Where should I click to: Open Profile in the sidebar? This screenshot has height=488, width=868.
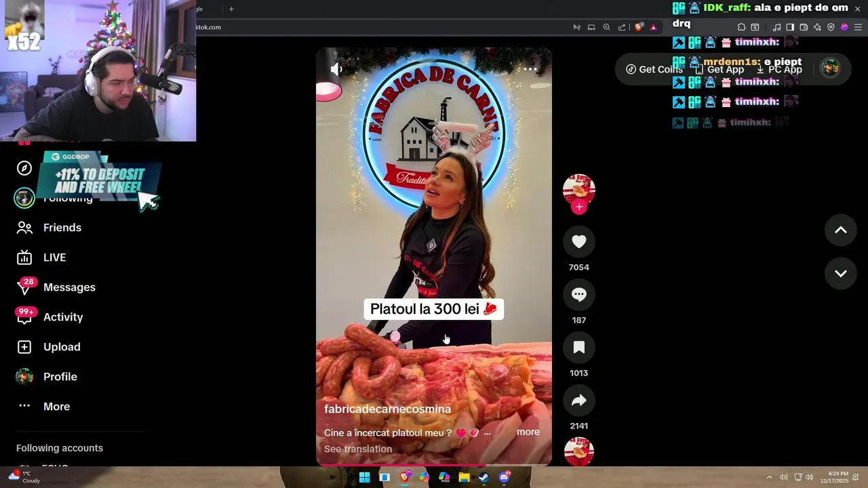[60, 377]
